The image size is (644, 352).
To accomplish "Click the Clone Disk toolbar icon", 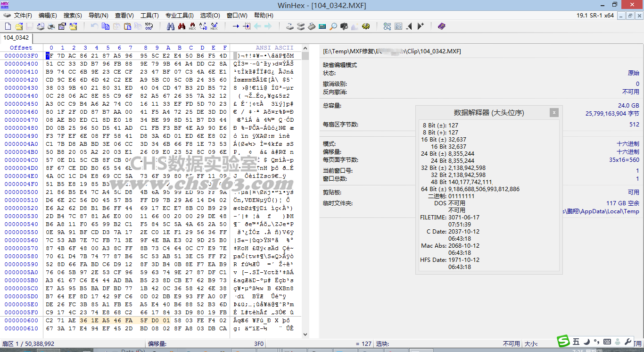I will pyautogui.click(x=301, y=26).
